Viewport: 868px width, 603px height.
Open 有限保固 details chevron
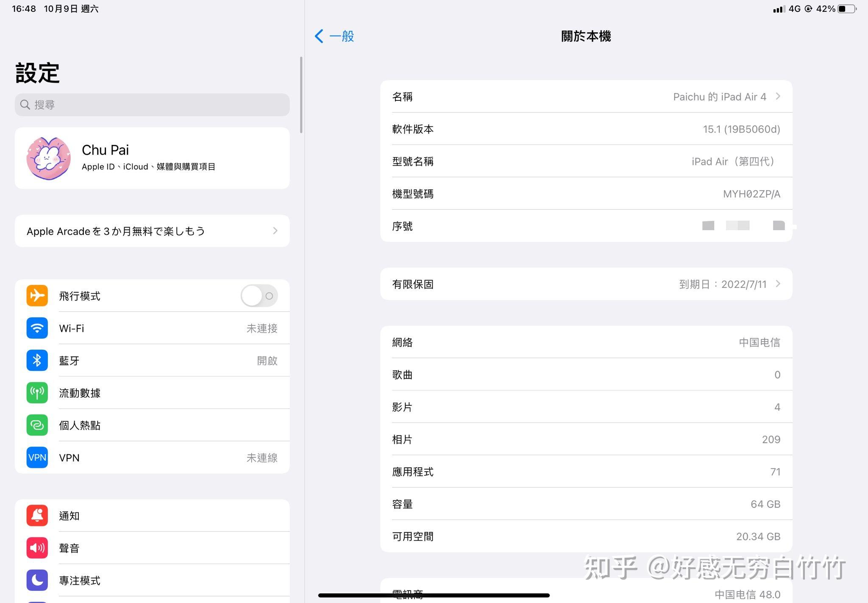click(778, 283)
